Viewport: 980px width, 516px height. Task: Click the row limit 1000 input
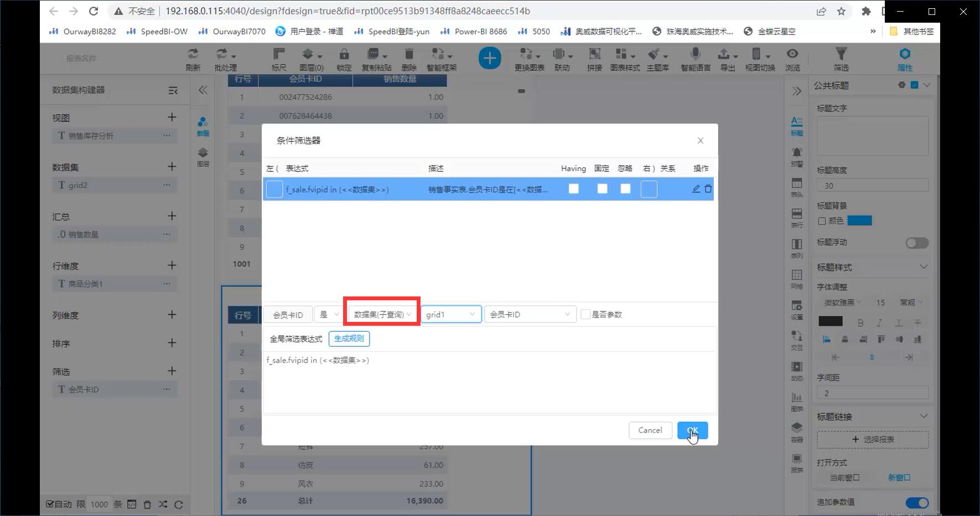pyautogui.click(x=99, y=504)
